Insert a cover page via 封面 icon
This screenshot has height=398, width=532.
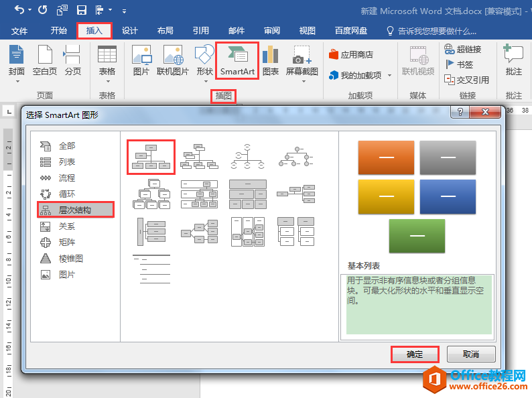point(16,61)
